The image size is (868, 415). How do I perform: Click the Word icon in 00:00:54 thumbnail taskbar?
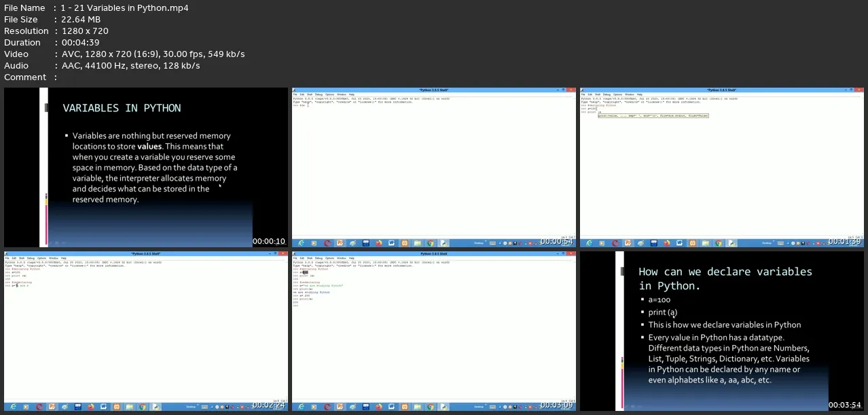click(x=392, y=243)
